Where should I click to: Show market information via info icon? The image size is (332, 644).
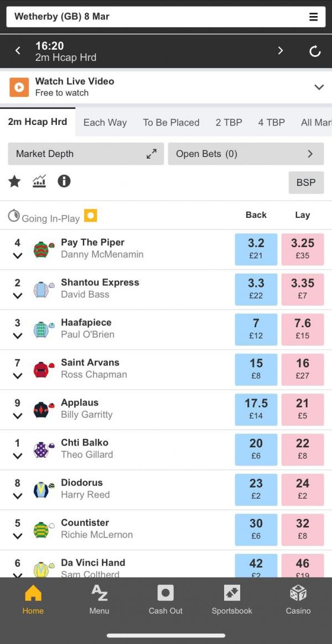[64, 181]
